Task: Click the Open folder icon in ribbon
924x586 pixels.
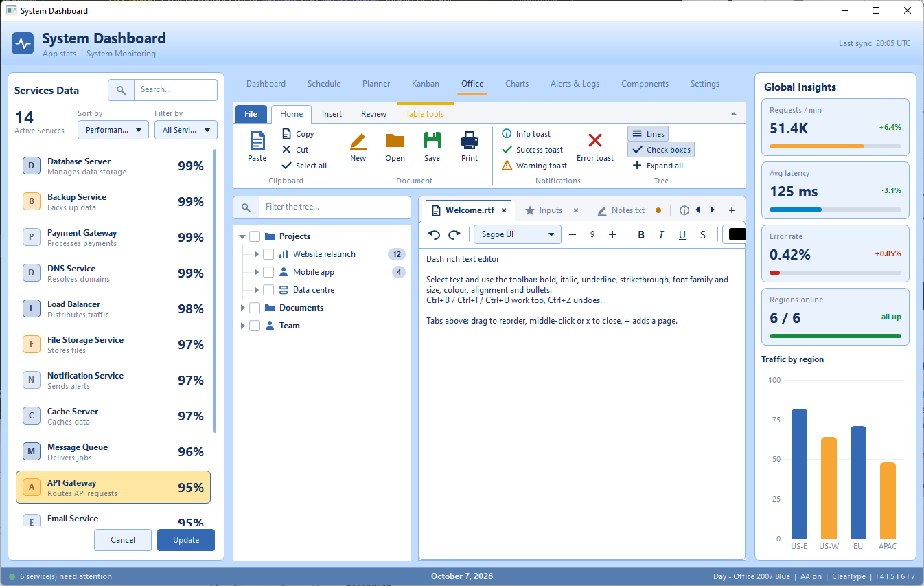Action: [395, 140]
